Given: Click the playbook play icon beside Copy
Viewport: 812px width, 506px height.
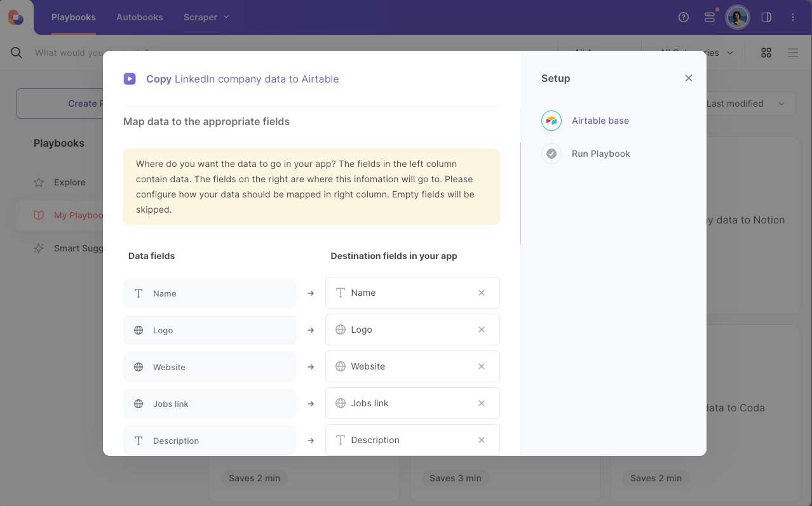Looking at the screenshot, I should pos(130,79).
